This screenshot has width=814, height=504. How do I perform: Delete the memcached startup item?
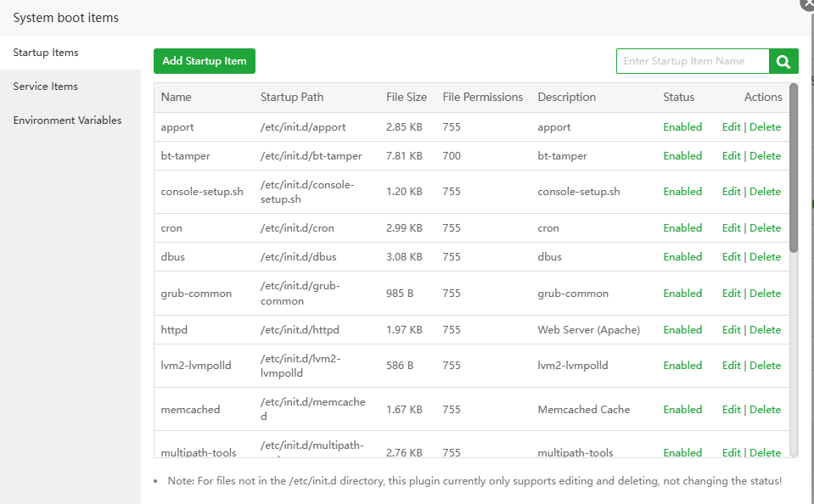click(765, 410)
